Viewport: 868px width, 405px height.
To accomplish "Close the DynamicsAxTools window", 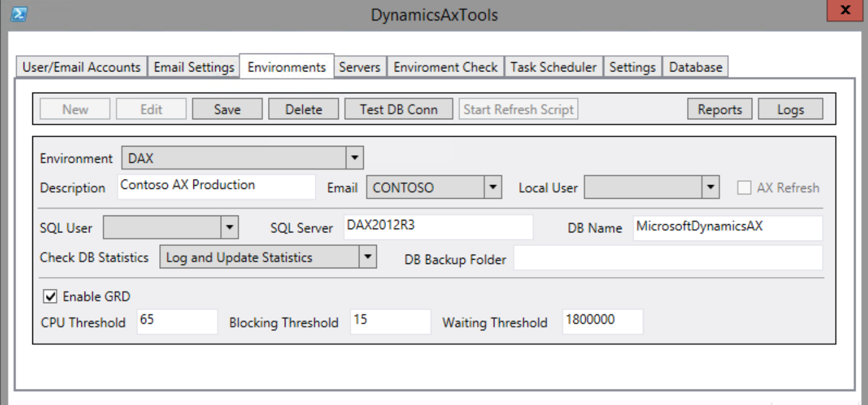I will (x=845, y=11).
